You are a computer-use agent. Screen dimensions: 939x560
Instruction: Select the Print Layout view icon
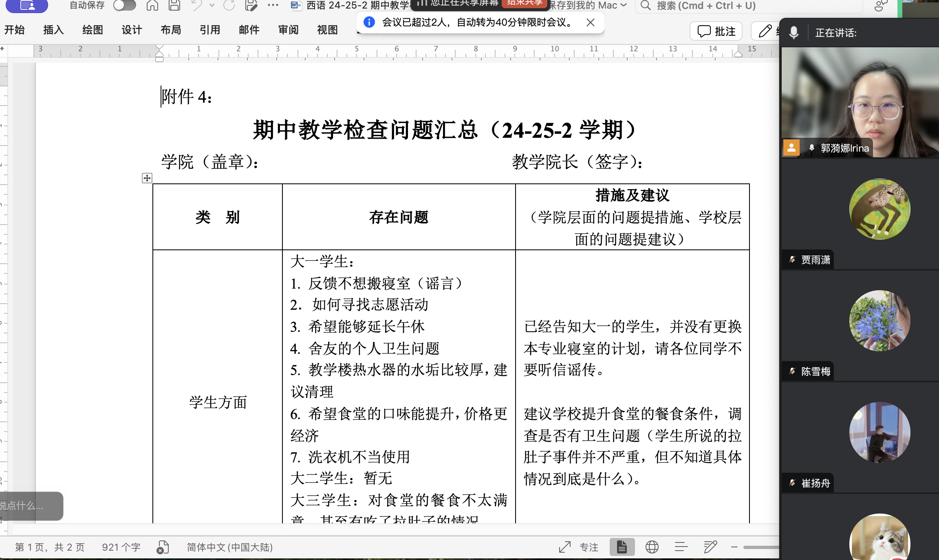coord(622,547)
